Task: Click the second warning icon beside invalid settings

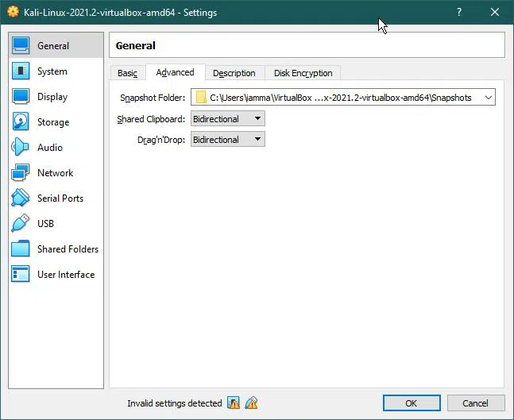Action: click(x=251, y=403)
